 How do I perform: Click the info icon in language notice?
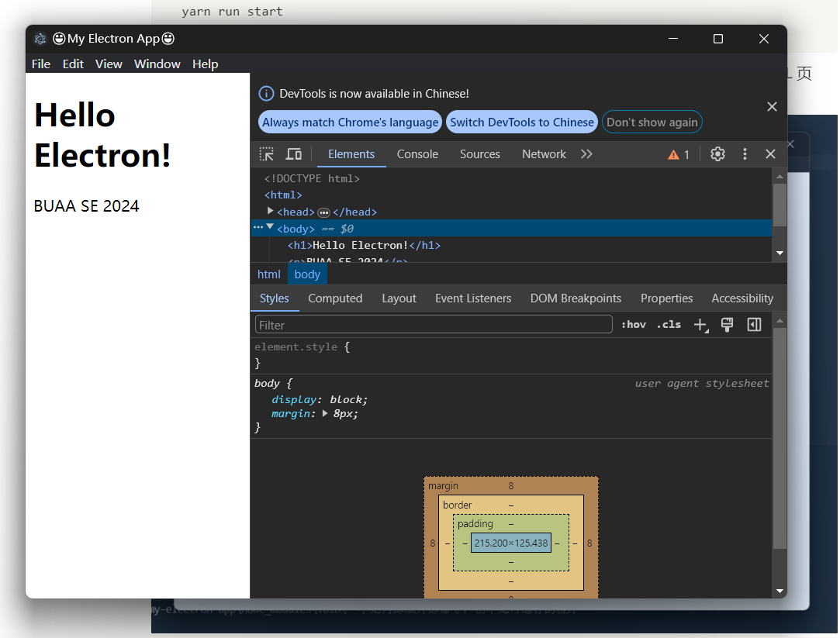click(266, 94)
